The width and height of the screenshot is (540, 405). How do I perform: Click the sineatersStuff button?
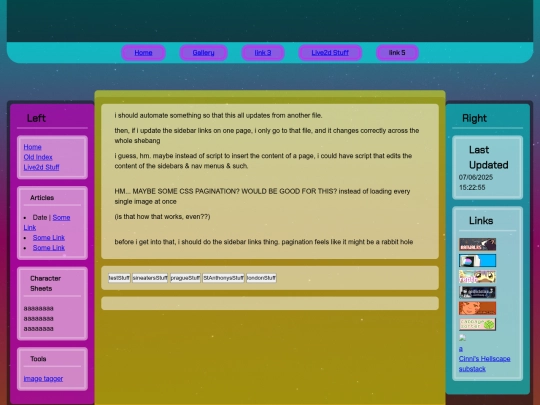point(150,278)
